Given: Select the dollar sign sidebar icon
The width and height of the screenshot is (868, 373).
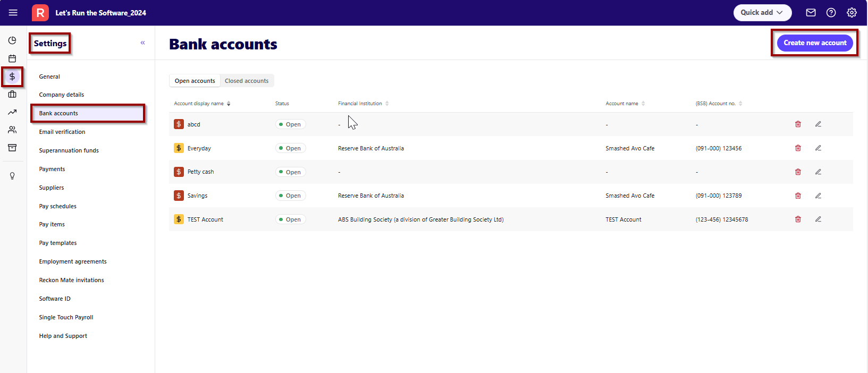Looking at the screenshot, I should pos(12,77).
